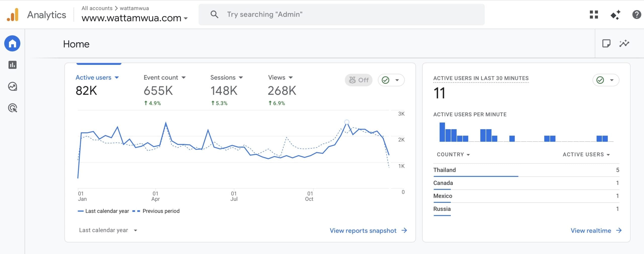Open the data quality badge on the overview card
The height and width of the screenshot is (254, 644).
(x=391, y=80)
